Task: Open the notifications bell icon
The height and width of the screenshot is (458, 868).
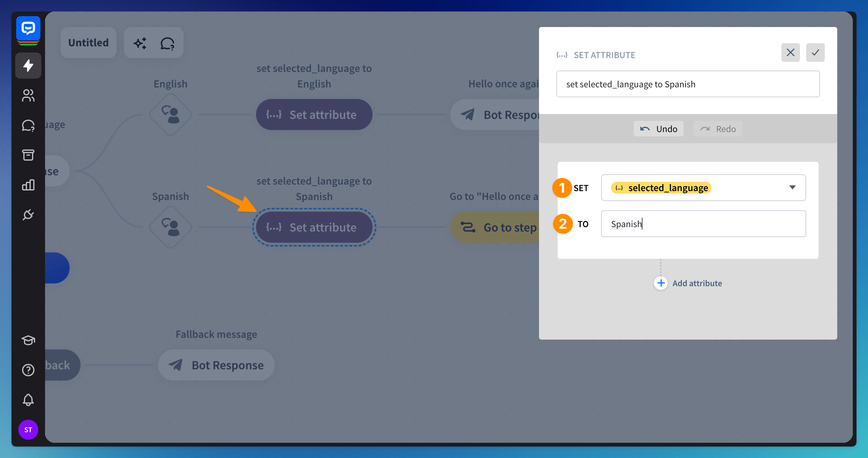Action: [28, 400]
